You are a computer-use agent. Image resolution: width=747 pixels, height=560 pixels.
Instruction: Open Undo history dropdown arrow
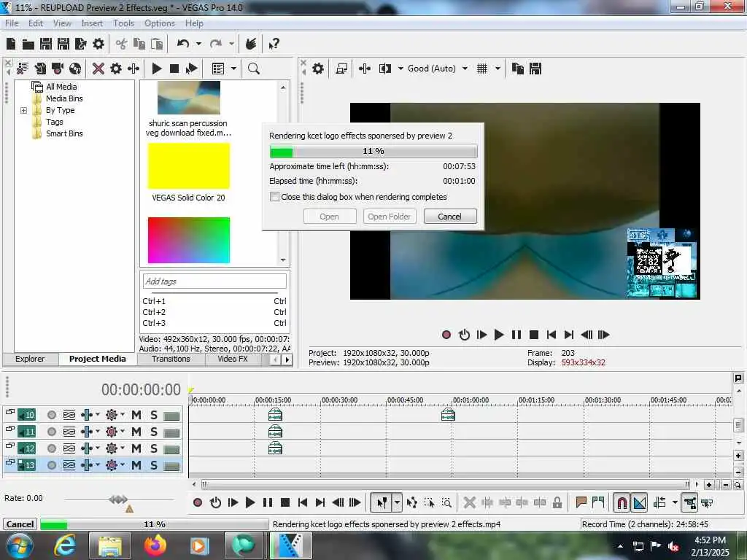tap(198, 44)
